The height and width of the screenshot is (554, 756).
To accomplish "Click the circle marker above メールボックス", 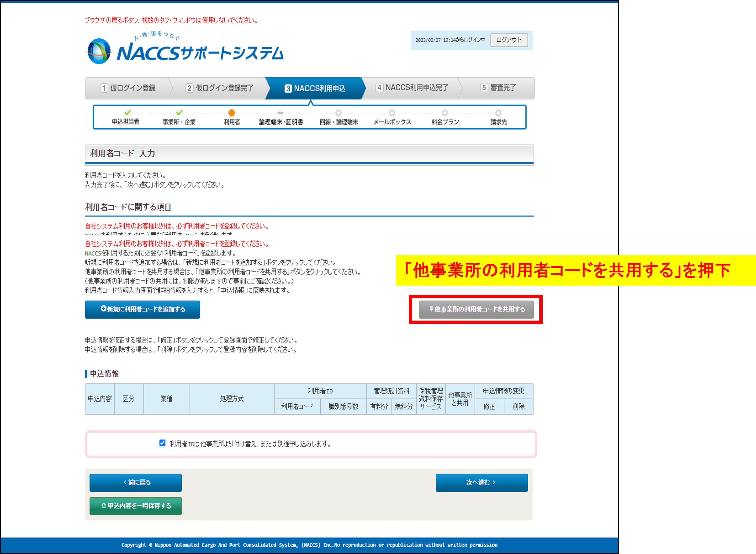I will click(x=392, y=113).
